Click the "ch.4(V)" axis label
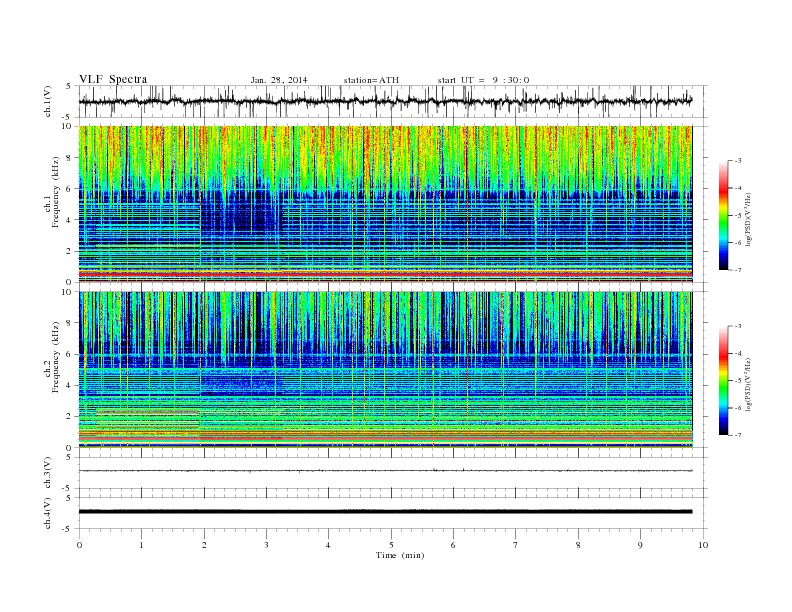The height and width of the screenshot is (612, 792). point(48,513)
